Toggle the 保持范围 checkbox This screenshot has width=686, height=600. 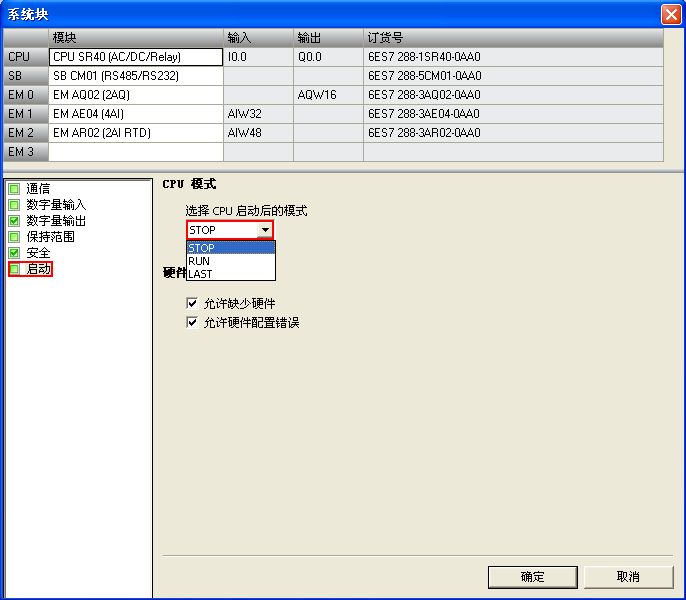coord(14,237)
